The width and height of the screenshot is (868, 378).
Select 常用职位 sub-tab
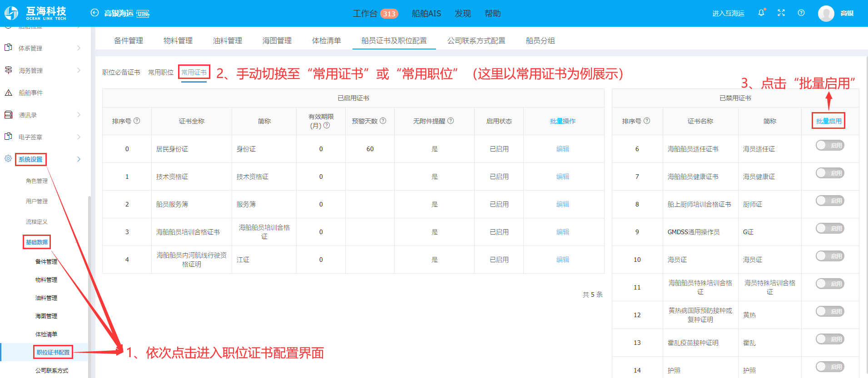point(161,72)
